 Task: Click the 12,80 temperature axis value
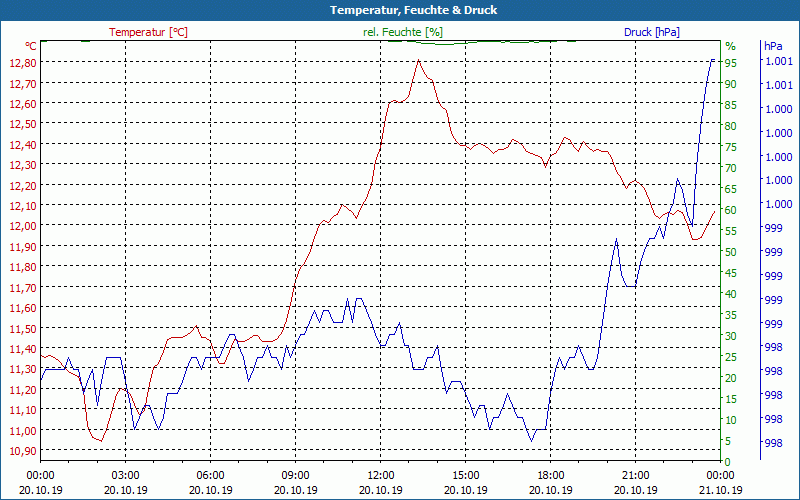coord(23,63)
